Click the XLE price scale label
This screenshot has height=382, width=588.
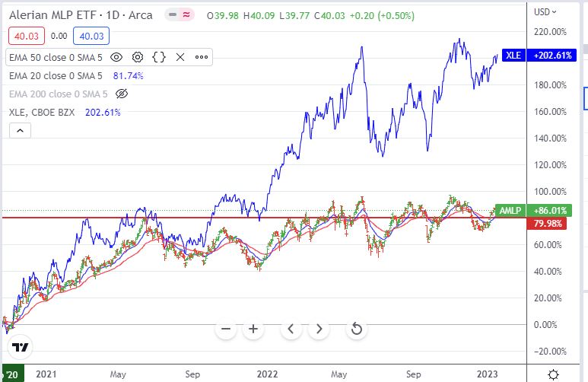point(513,56)
